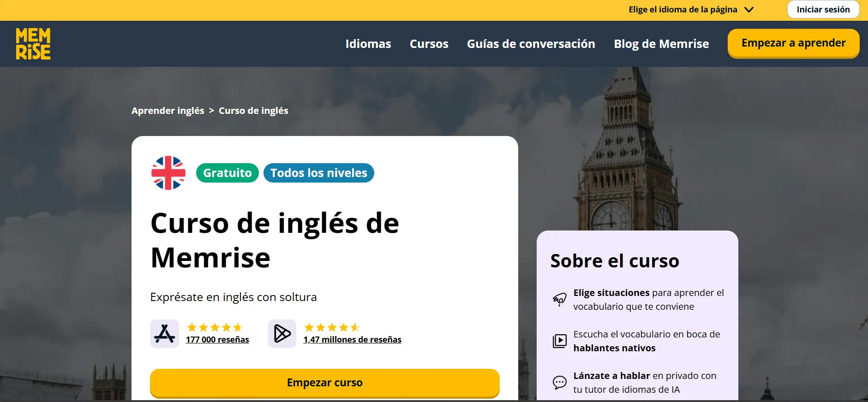The height and width of the screenshot is (402, 868).
Task: Click the Google Play star rating
Action: pos(332,327)
